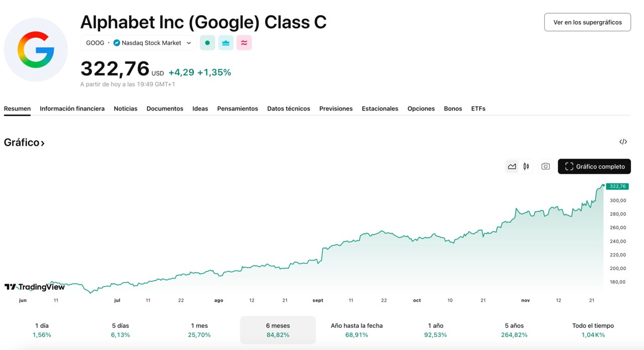Click the Google G logo
Image resolution: width=644 pixels, height=350 pixels.
point(36,49)
